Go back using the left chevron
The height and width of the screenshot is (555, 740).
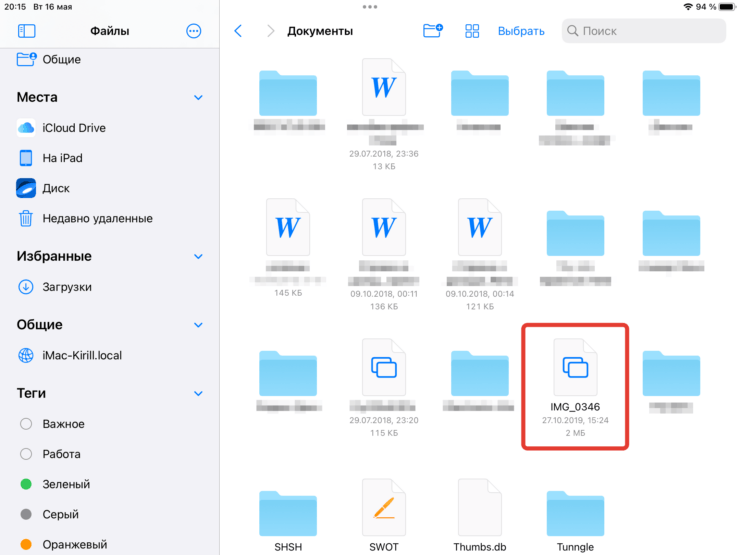point(238,31)
